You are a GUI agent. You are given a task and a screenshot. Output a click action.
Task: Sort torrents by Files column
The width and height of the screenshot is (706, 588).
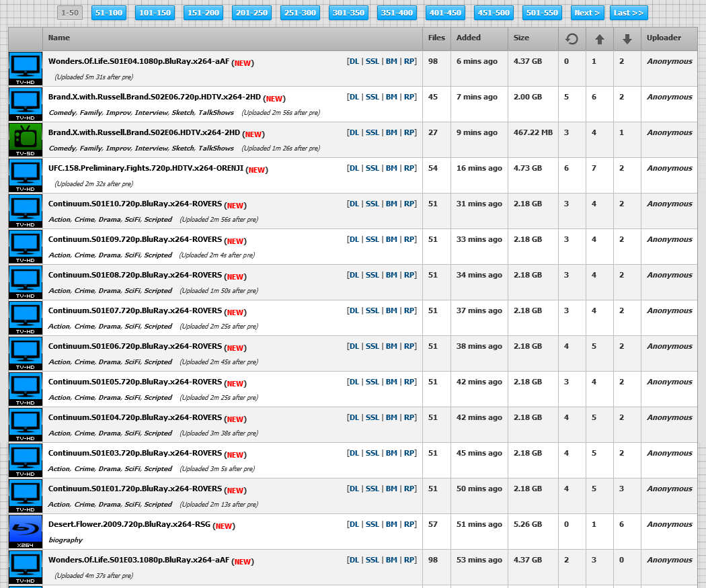tap(436, 38)
